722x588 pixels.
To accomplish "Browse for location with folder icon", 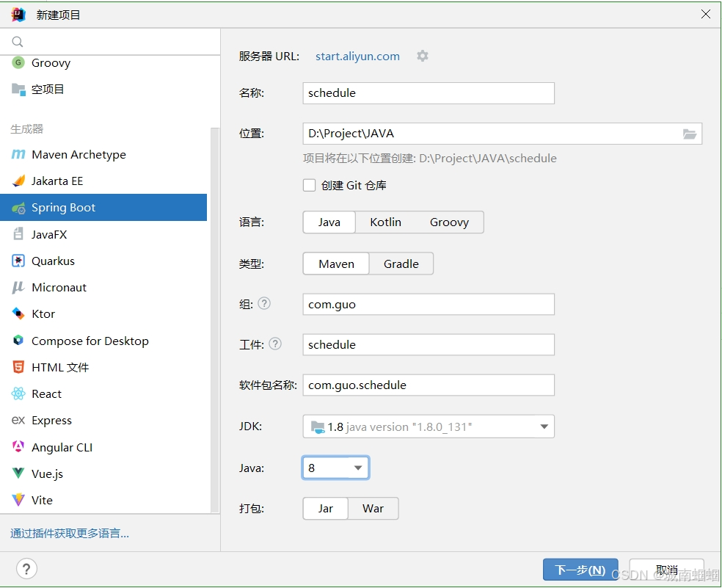I will point(689,134).
